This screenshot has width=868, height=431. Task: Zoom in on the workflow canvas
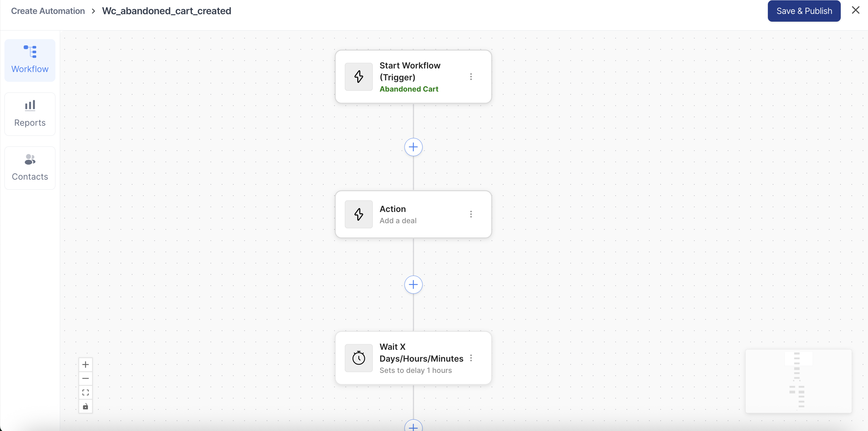(x=86, y=365)
